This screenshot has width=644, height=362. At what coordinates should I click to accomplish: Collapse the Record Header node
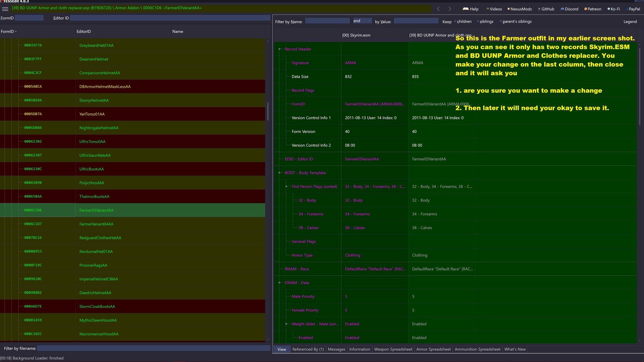(x=279, y=49)
